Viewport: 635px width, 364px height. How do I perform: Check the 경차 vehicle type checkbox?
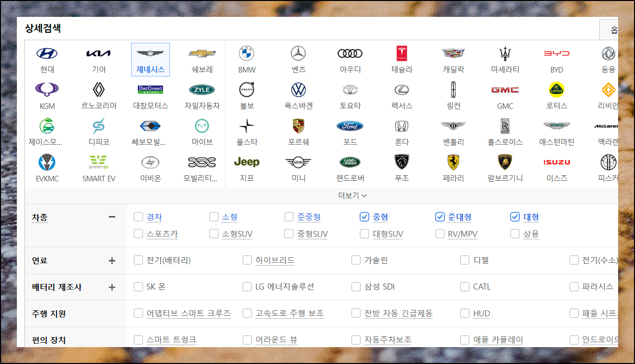[x=138, y=217]
